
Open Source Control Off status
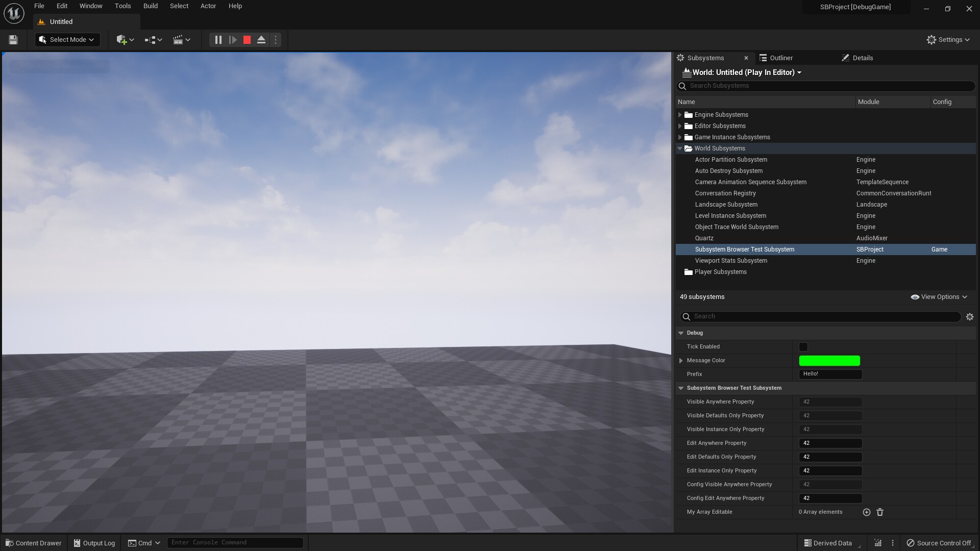pyautogui.click(x=938, y=543)
